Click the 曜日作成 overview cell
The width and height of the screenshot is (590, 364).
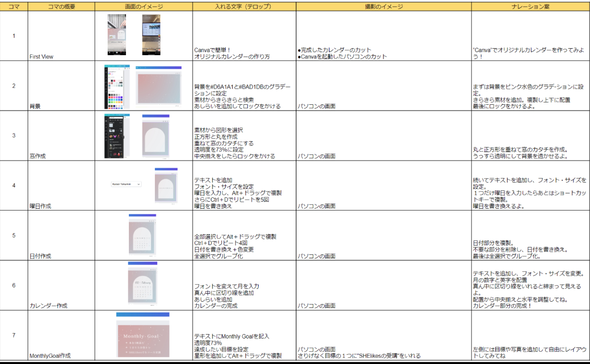click(61, 186)
